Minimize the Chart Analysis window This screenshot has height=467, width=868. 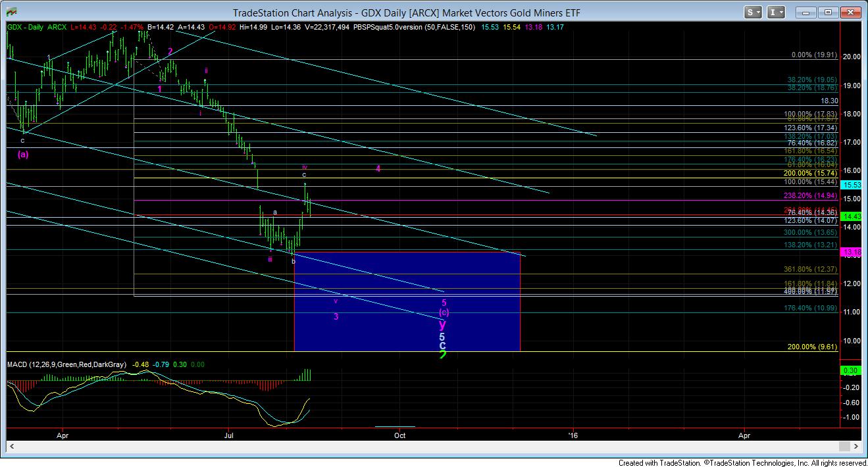click(804, 12)
